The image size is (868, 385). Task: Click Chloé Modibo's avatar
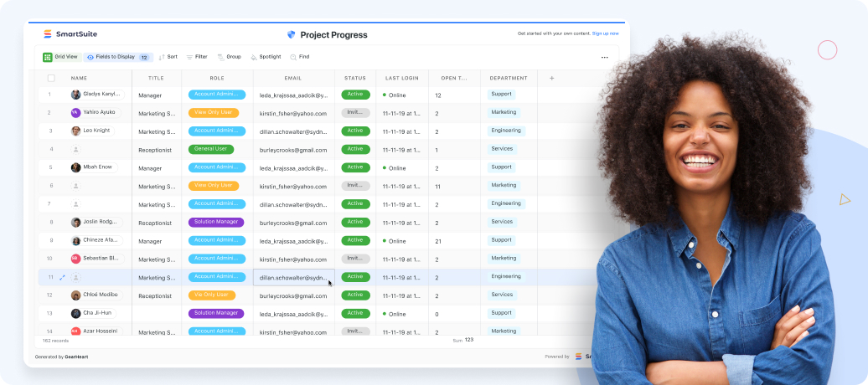(x=76, y=295)
